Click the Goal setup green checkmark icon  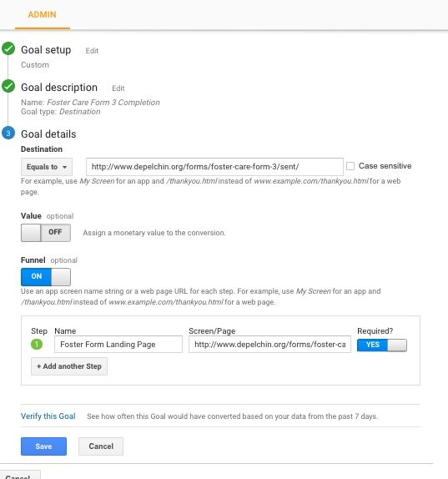[x=8, y=49]
